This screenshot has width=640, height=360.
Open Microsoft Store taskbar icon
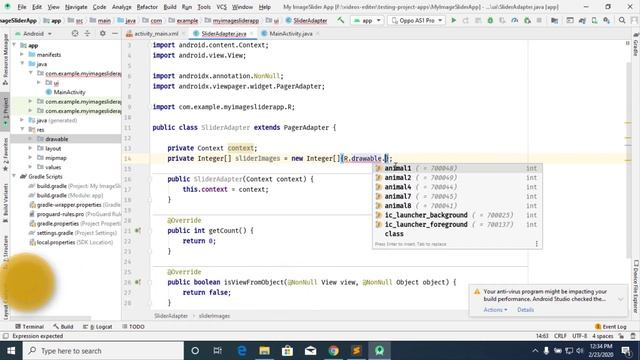click(287, 351)
